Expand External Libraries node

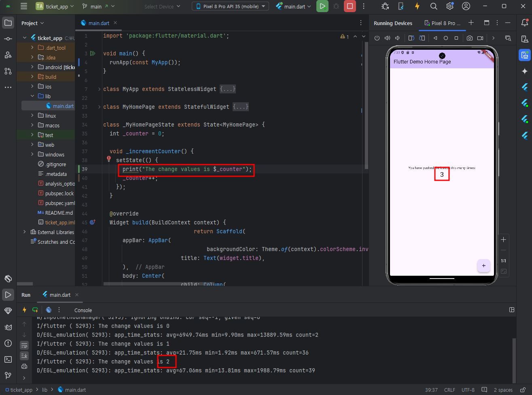point(25,232)
